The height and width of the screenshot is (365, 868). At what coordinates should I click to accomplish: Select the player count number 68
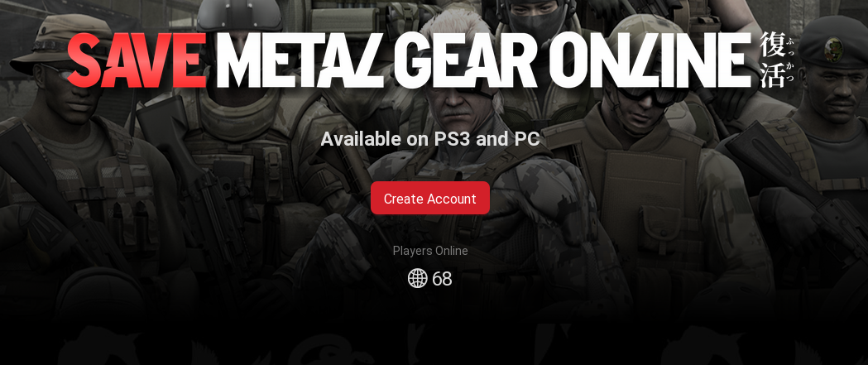[442, 279]
